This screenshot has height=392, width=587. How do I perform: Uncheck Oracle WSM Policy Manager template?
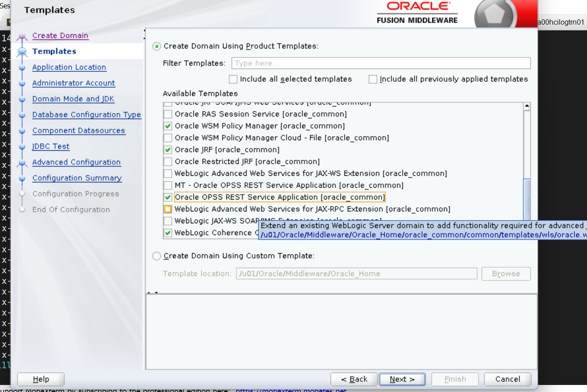168,126
